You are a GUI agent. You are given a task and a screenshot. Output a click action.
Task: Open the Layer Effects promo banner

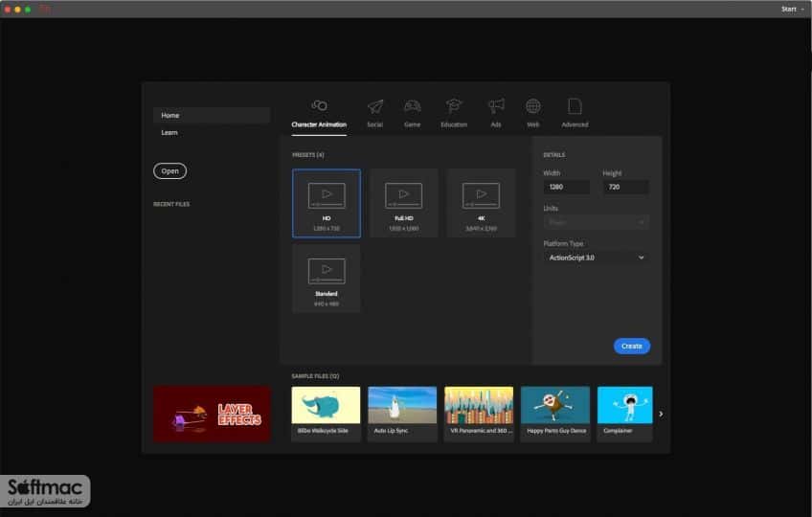212,414
